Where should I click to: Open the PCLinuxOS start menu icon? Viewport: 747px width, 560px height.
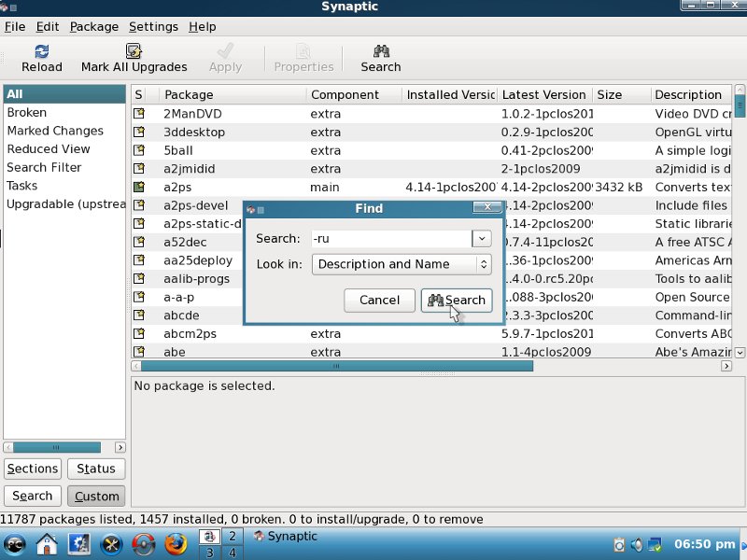(x=15, y=543)
